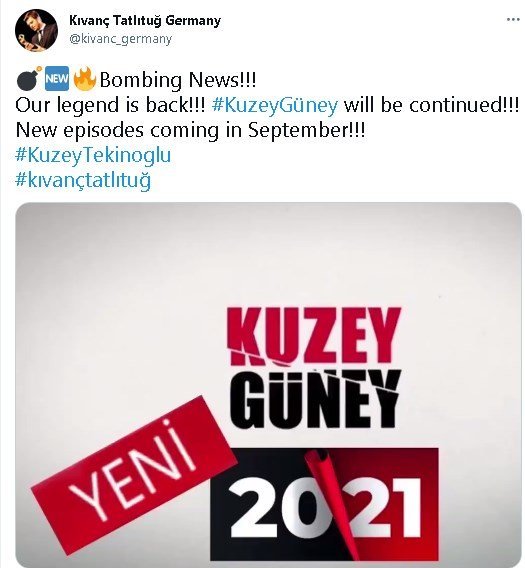Open the tweet's three-dot more options menu
This screenshot has height=568, width=525.
(513, 20)
